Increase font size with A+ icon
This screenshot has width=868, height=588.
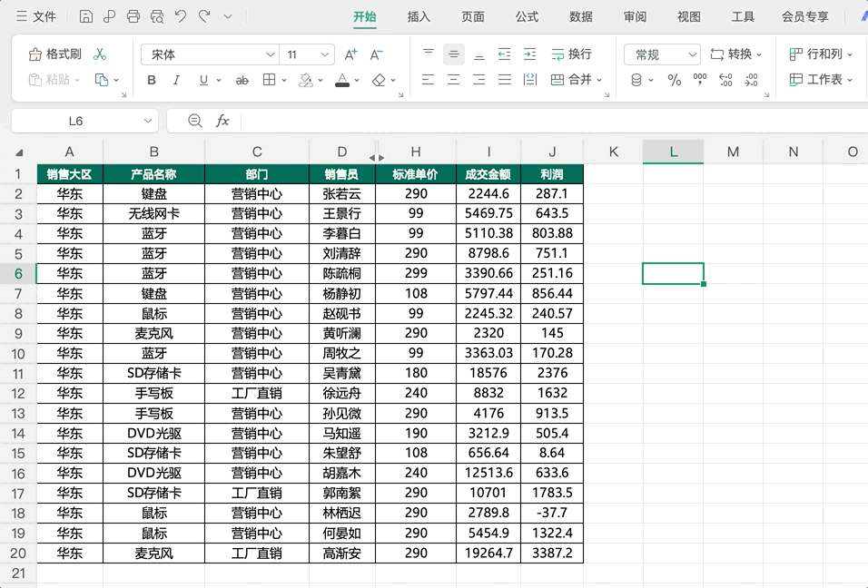tap(351, 54)
